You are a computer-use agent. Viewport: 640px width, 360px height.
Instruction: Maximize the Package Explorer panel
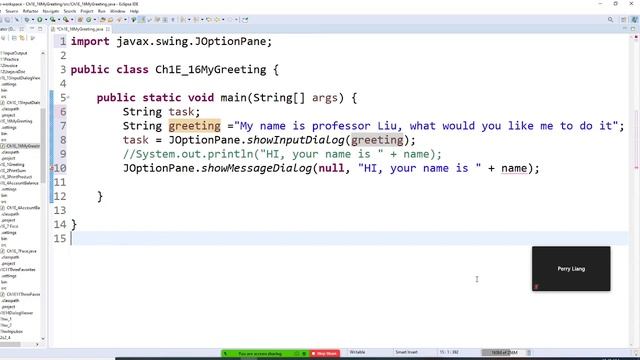[x=40, y=29]
